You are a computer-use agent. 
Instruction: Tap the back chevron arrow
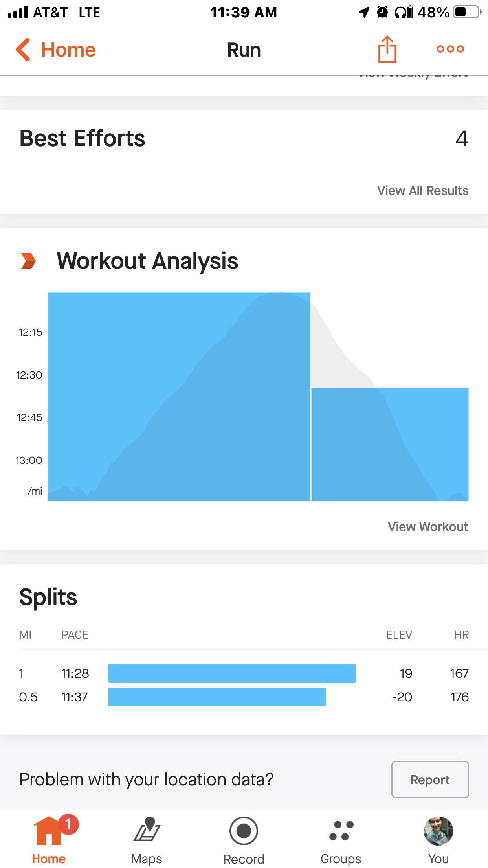[23, 50]
